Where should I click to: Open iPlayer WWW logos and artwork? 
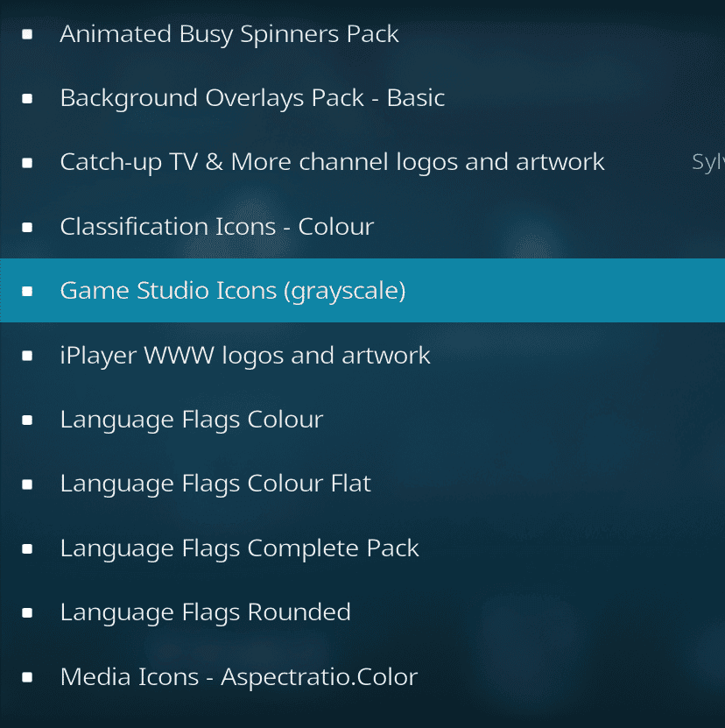pyautogui.click(x=245, y=355)
